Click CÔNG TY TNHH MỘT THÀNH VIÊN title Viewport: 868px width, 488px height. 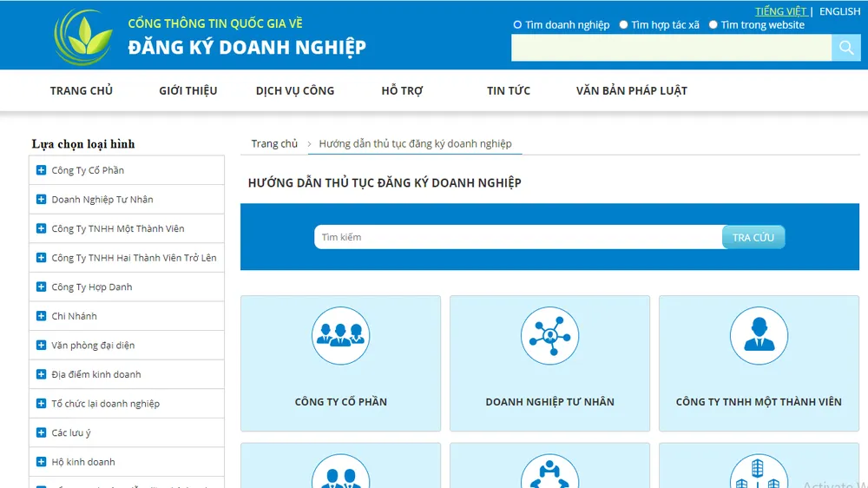(x=759, y=402)
